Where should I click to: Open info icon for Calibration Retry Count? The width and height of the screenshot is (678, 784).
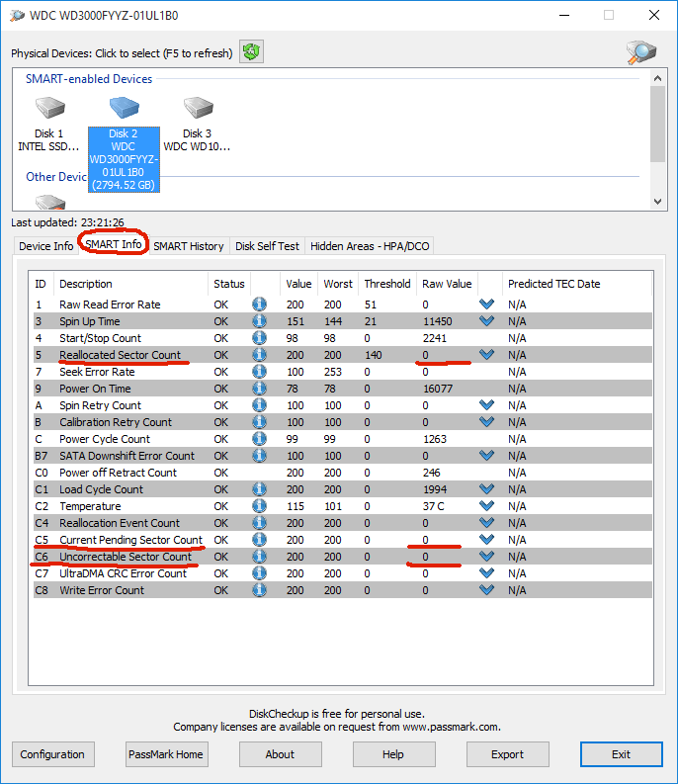tap(259, 422)
